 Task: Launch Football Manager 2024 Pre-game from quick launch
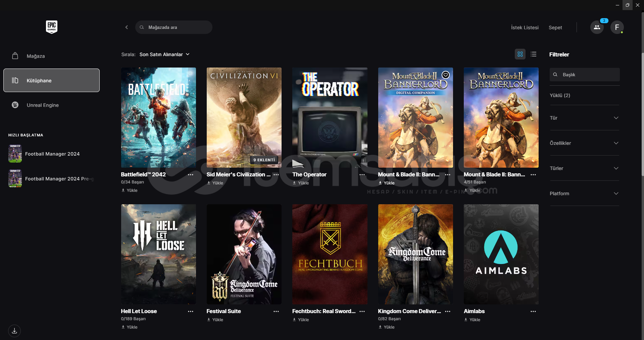(x=51, y=179)
